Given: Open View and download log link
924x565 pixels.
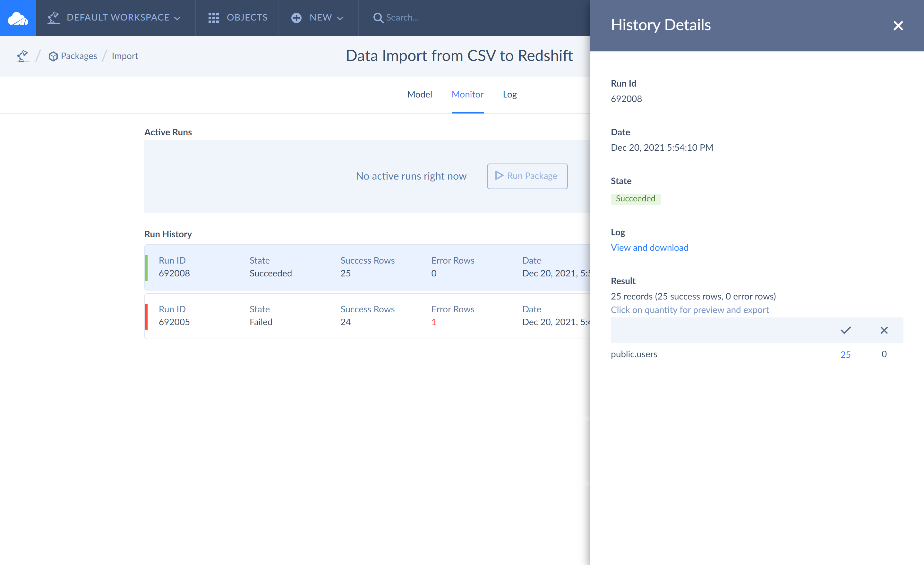Looking at the screenshot, I should coord(649,248).
